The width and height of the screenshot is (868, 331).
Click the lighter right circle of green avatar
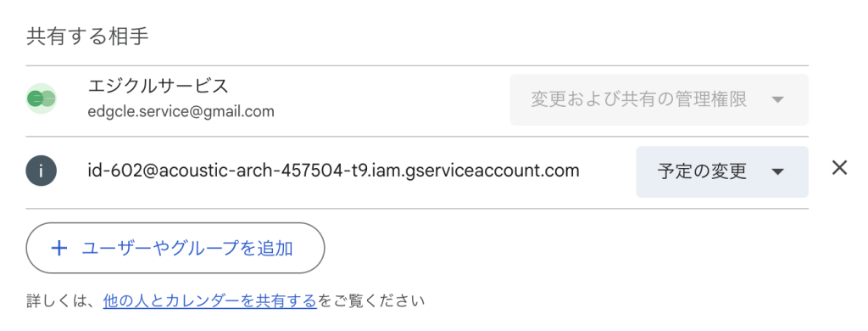coord(48,99)
